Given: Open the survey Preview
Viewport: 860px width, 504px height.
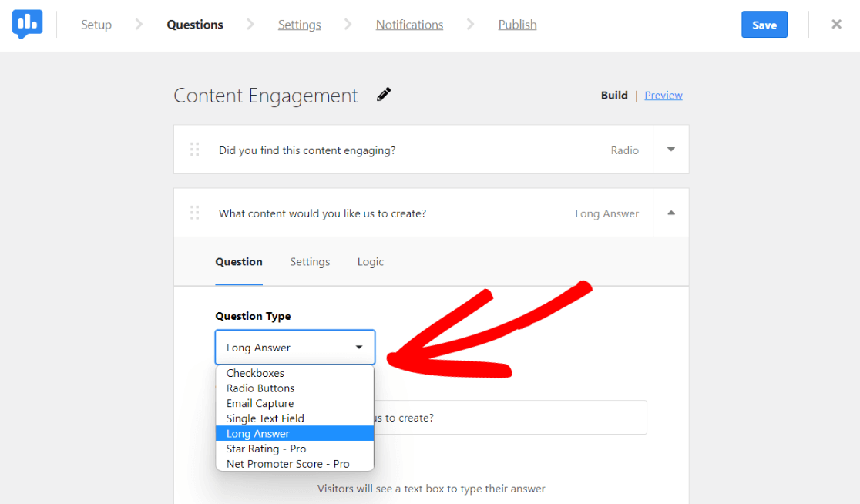Looking at the screenshot, I should coord(663,95).
